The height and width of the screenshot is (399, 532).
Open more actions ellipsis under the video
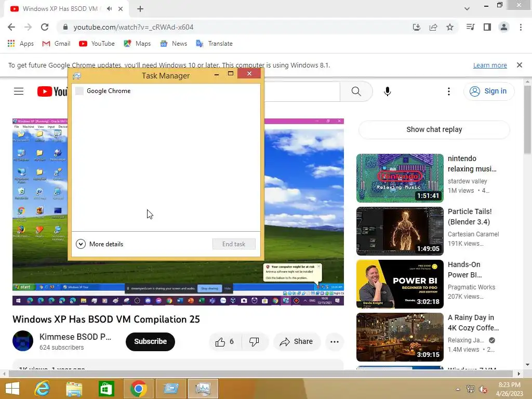click(x=335, y=342)
